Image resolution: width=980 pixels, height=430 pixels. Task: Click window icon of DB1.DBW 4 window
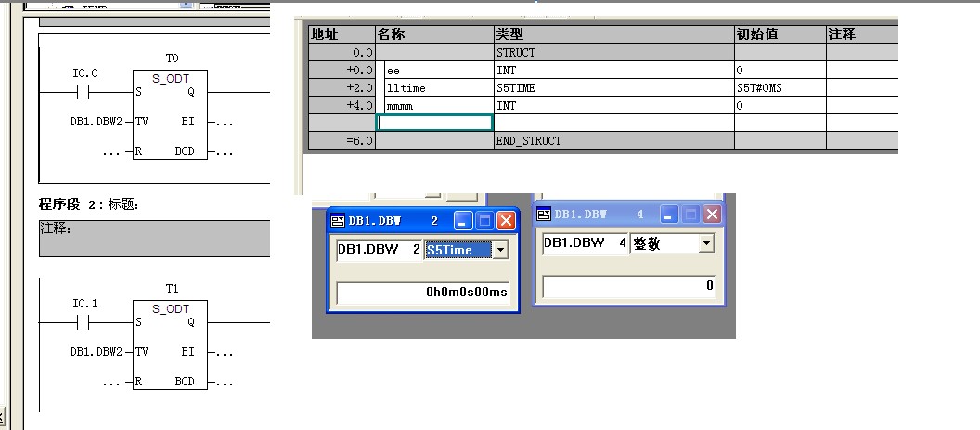pyautogui.click(x=544, y=215)
